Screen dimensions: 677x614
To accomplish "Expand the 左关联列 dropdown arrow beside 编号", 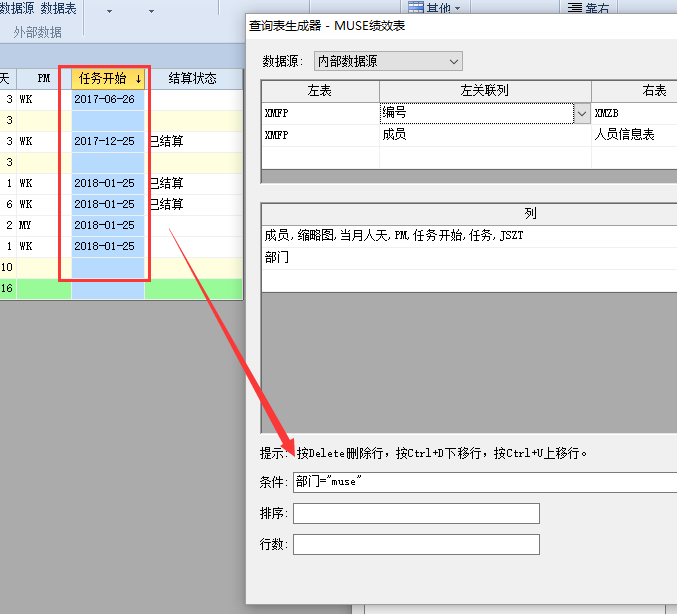I will 582,114.
